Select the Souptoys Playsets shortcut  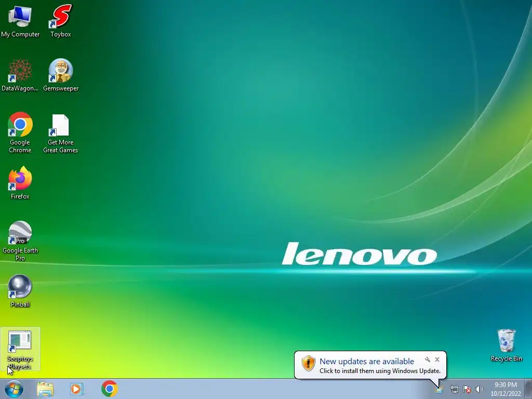20,349
